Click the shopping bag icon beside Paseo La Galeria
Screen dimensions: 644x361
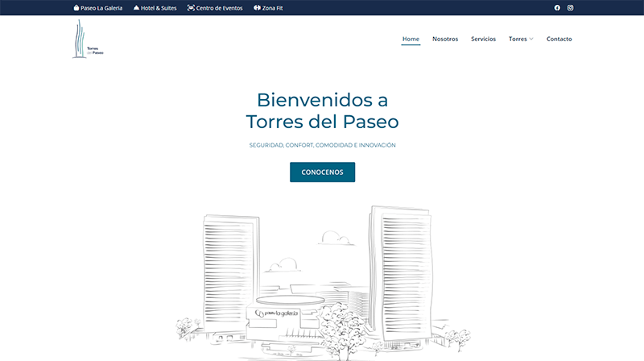point(76,8)
